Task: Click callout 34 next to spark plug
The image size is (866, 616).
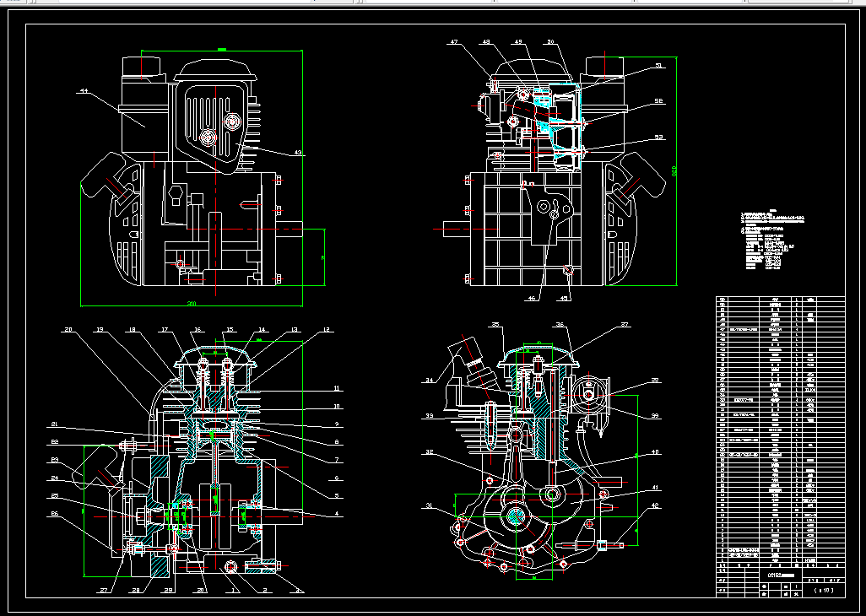Action: pyautogui.click(x=430, y=379)
